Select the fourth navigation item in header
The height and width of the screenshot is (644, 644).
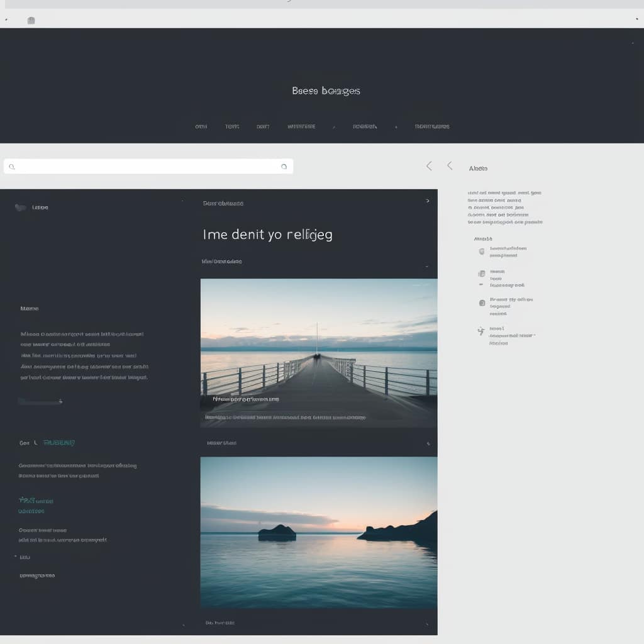click(301, 126)
